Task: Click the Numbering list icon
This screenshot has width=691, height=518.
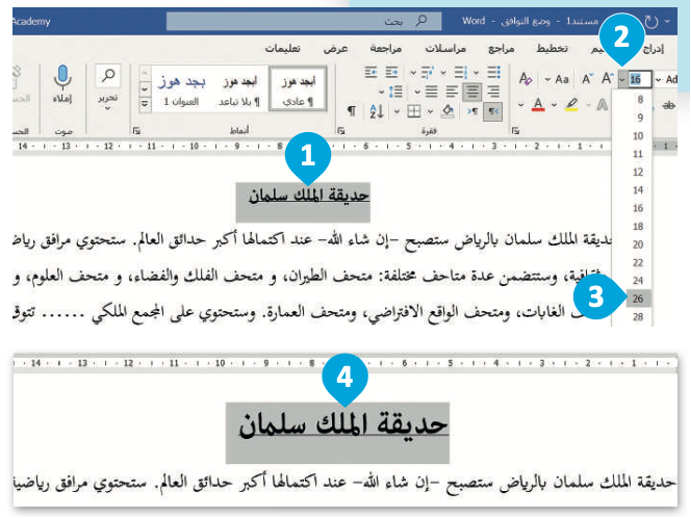Action: point(461,72)
